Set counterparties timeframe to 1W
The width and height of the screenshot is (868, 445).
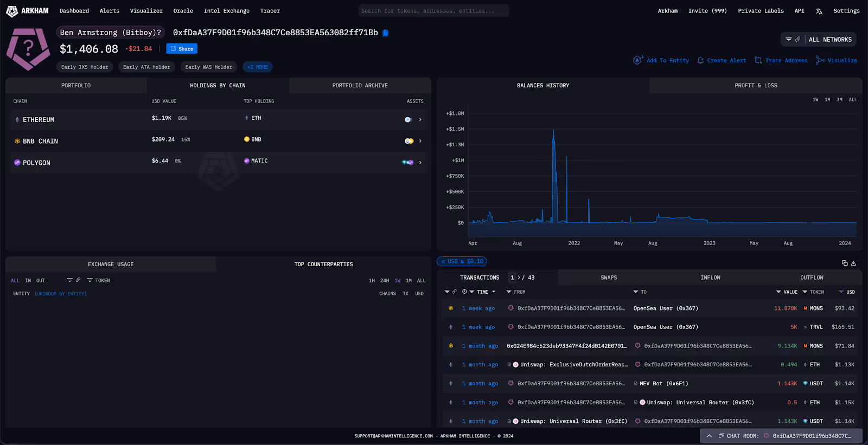398,281
